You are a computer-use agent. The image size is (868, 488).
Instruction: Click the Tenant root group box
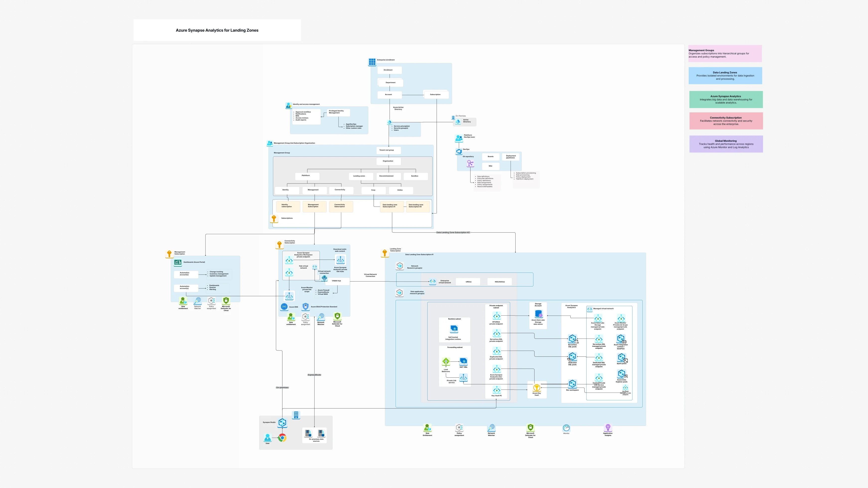coord(388,150)
